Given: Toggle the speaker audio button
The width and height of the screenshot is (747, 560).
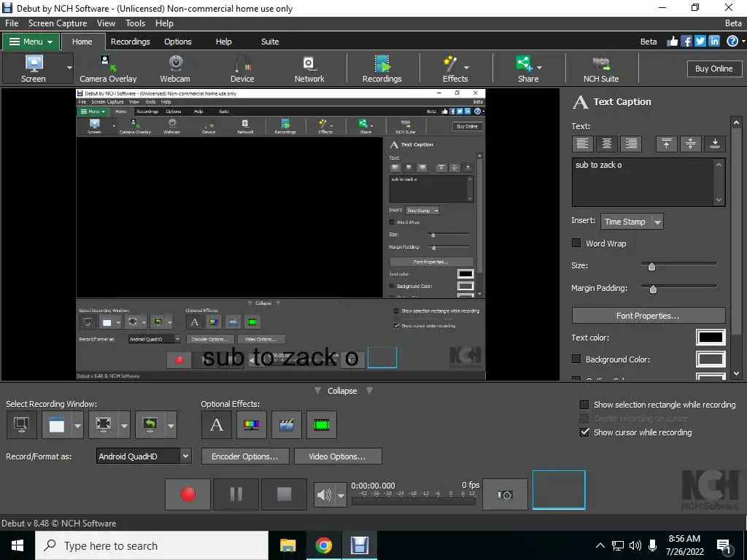Looking at the screenshot, I should pyautogui.click(x=325, y=495).
